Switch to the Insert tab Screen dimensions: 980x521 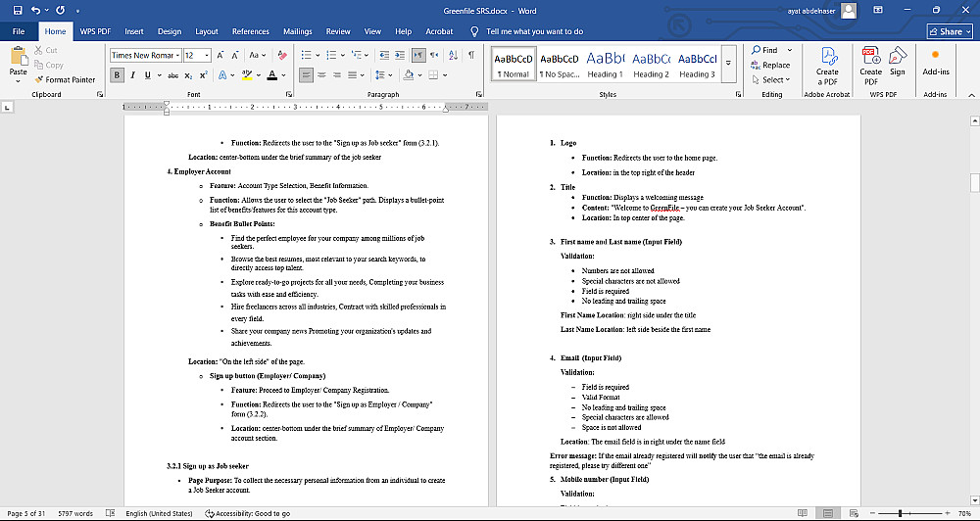pos(133,31)
